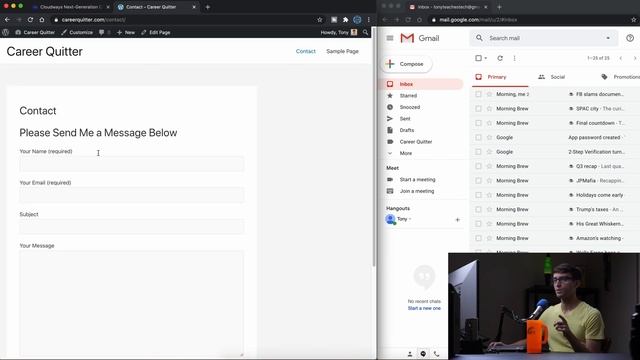Click the Your Email input field
The height and width of the screenshot is (360, 640).
pyautogui.click(x=131, y=195)
